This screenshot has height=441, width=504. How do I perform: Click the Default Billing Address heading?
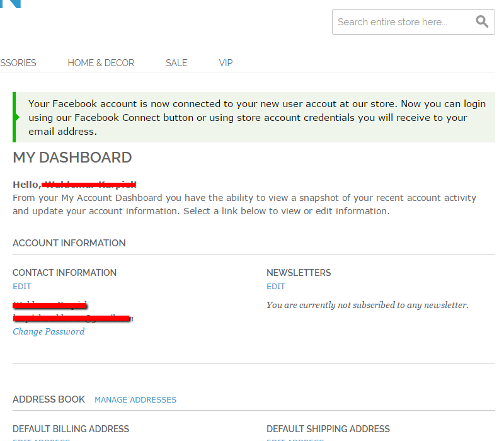(x=71, y=429)
